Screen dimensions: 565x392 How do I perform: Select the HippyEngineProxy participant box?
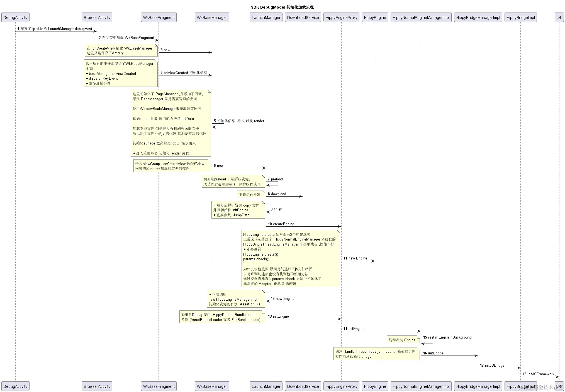(x=341, y=17)
